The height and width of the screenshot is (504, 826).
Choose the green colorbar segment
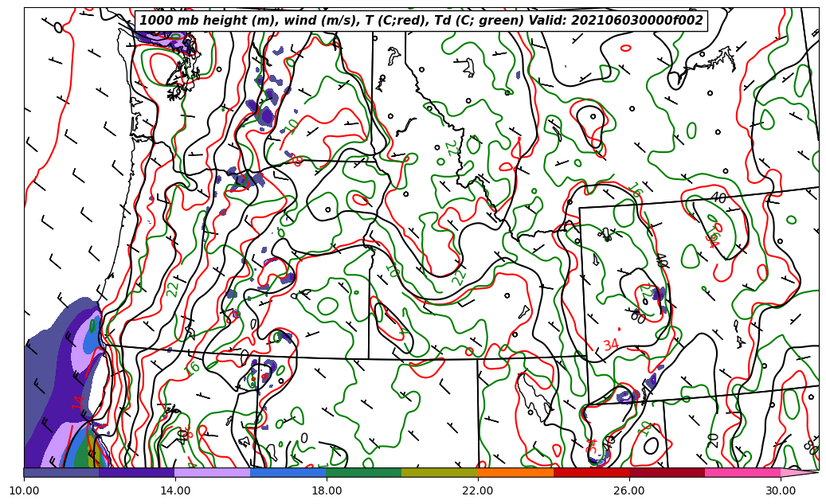click(364, 473)
